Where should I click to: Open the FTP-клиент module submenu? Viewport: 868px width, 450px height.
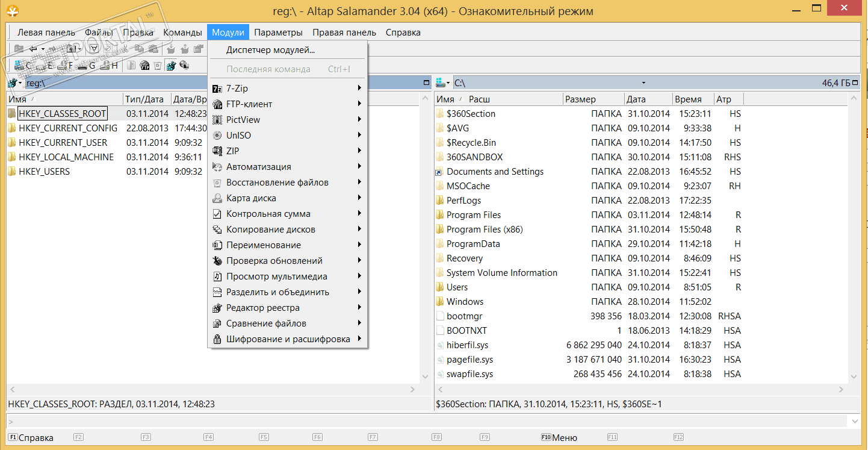[x=288, y=104]
